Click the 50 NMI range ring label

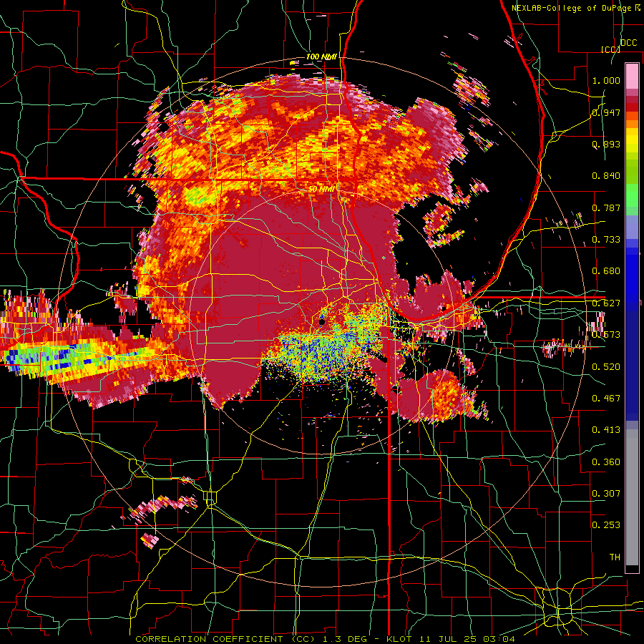321,190
